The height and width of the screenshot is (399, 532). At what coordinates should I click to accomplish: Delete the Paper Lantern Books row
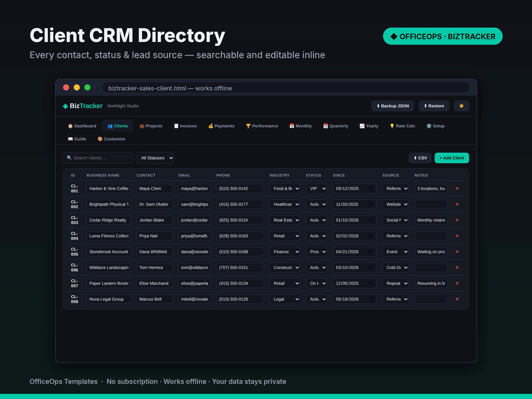coord(457,283)
